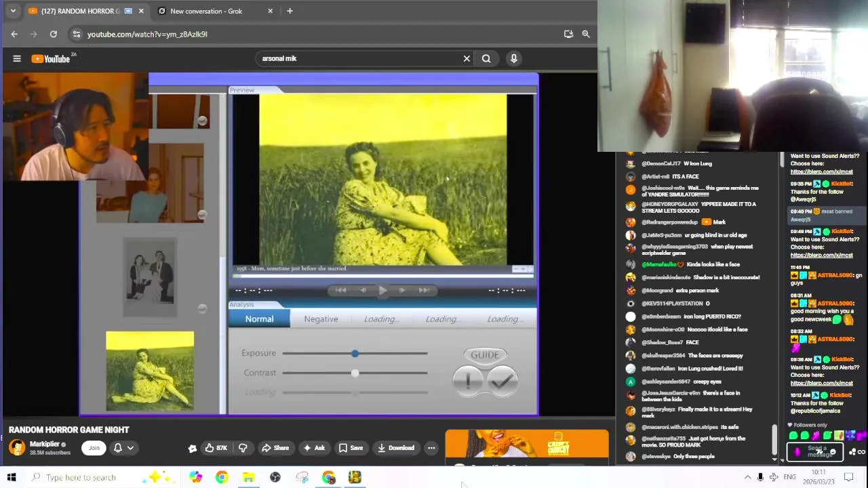The image size is (868, 488).
Task: Click the YouTube search magnifier button
Action: (486, 58)
